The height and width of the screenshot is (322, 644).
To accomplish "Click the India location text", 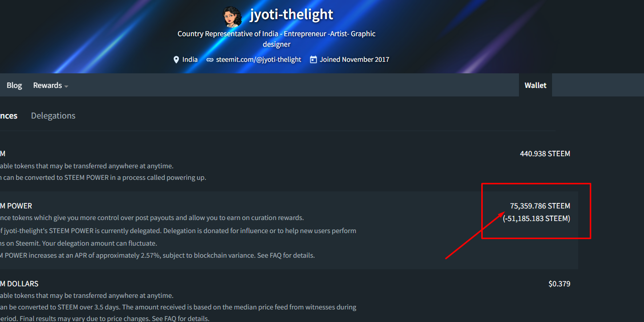I will click(190, 59).
